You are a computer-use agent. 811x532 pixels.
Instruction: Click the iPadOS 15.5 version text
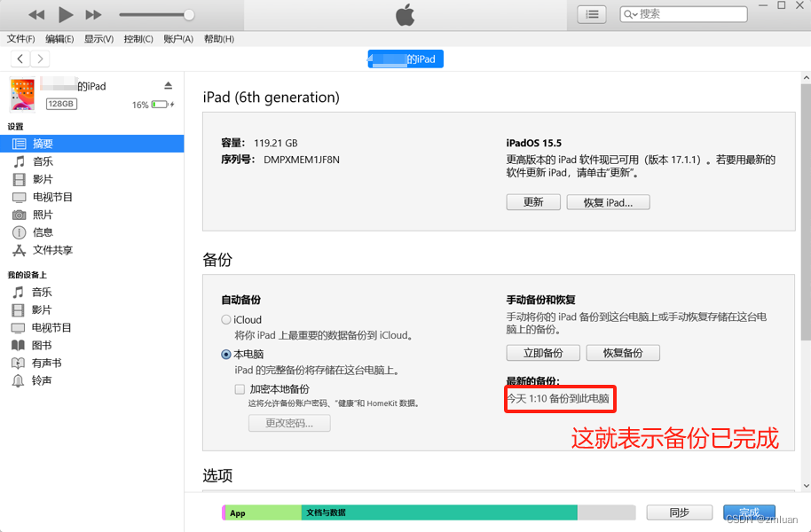[x=534, y=144]
